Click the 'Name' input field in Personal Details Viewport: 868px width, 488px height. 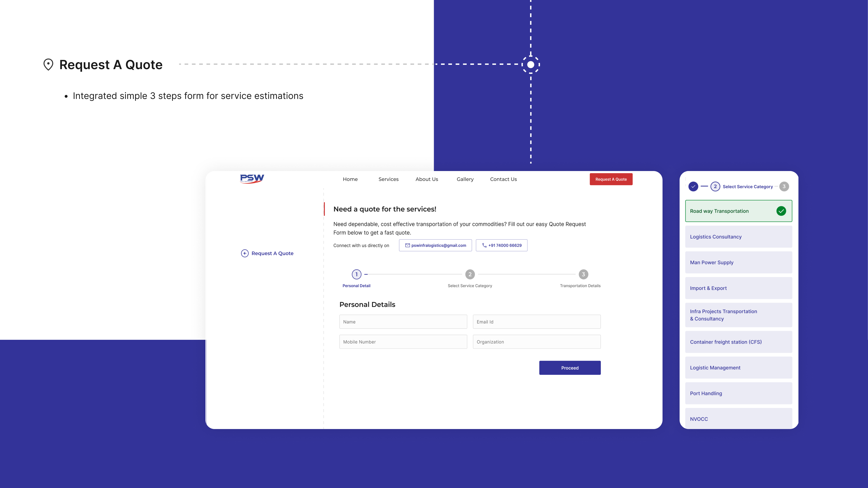tap(403, 322)
